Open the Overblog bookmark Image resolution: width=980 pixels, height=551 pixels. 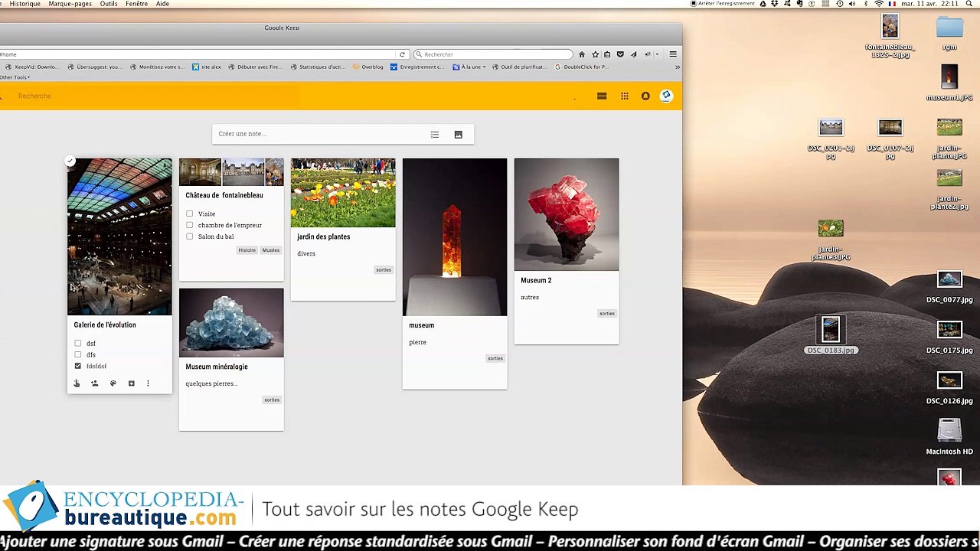(368, 67)
